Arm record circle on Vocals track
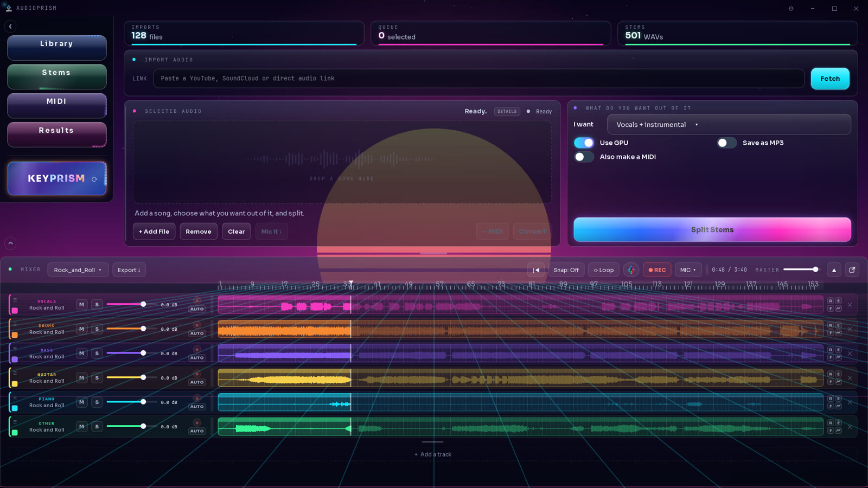Image resolution: width=868 pixels, height=488 pixels. coord(197,300)
